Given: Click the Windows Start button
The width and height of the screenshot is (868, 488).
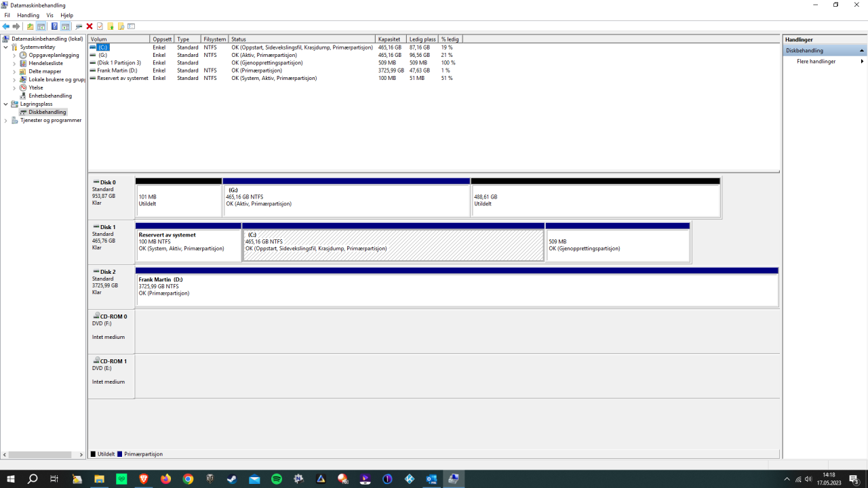Looking at the screenshot, I should click(9, 479).
